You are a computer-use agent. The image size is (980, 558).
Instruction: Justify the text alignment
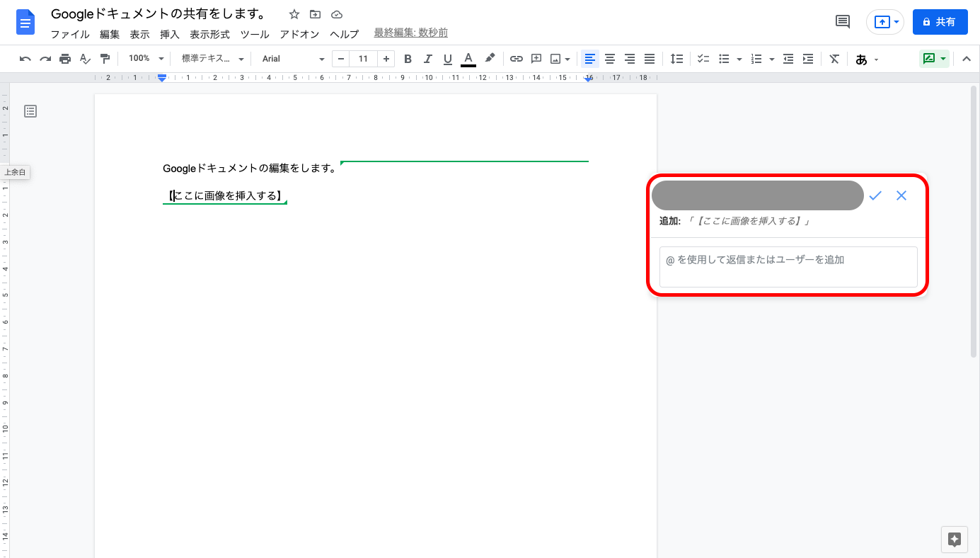pyautogui.click(x=650, y=59)
